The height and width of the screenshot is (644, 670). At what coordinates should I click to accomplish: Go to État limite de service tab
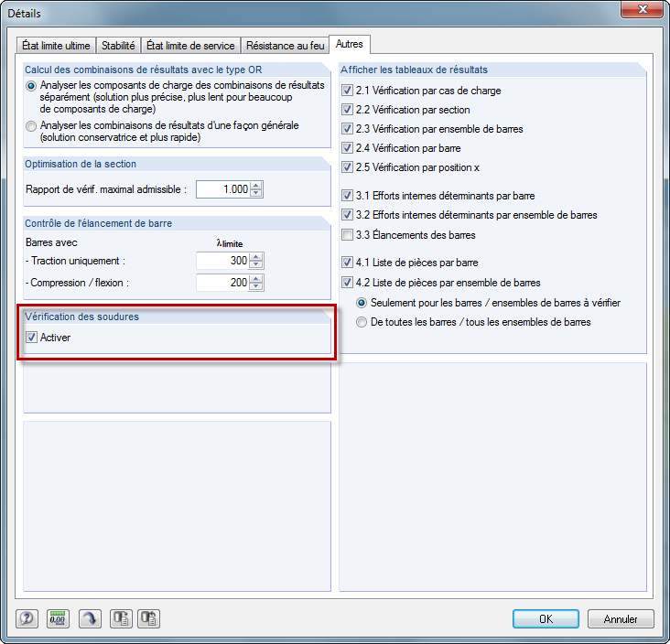[190, 46]
